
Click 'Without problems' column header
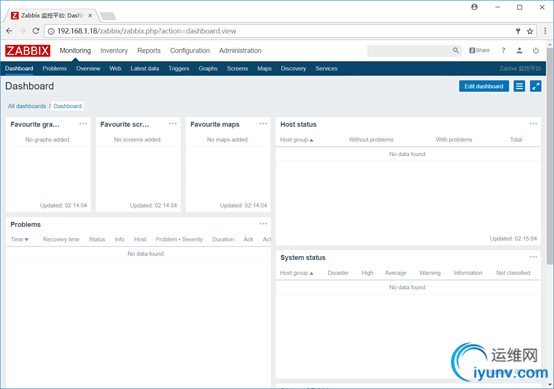click(x=371, y=140)
